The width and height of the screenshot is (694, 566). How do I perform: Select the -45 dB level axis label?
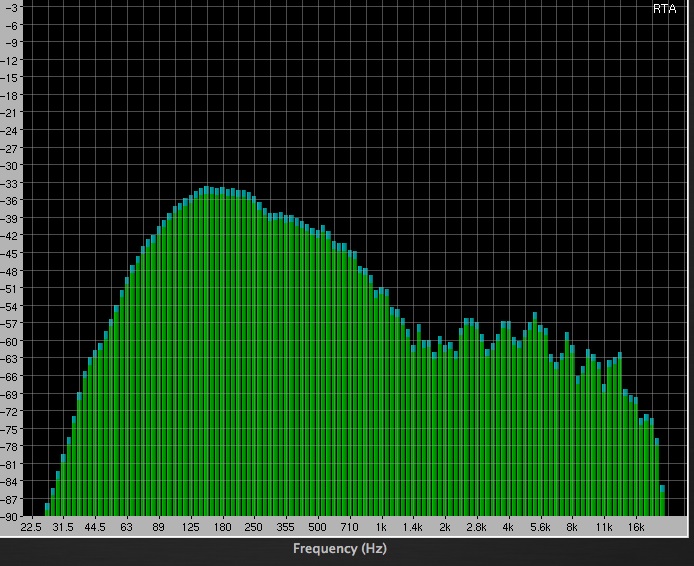pyautogui.click(x=11, y=253)
